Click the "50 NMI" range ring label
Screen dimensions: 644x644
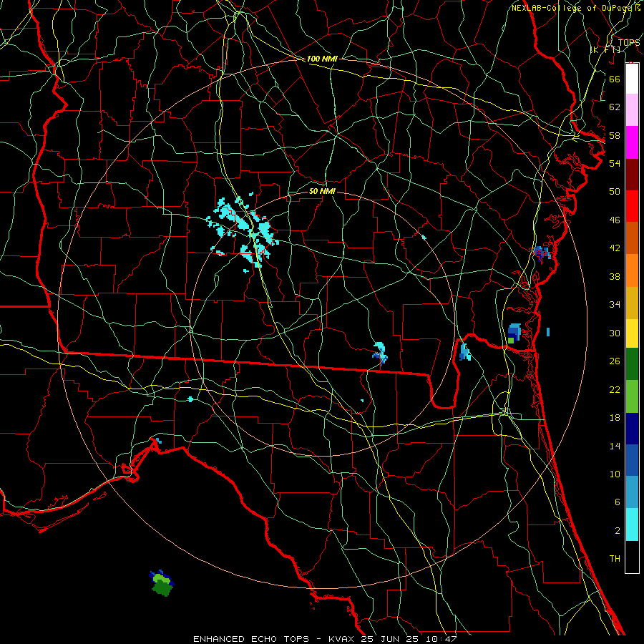322,191
